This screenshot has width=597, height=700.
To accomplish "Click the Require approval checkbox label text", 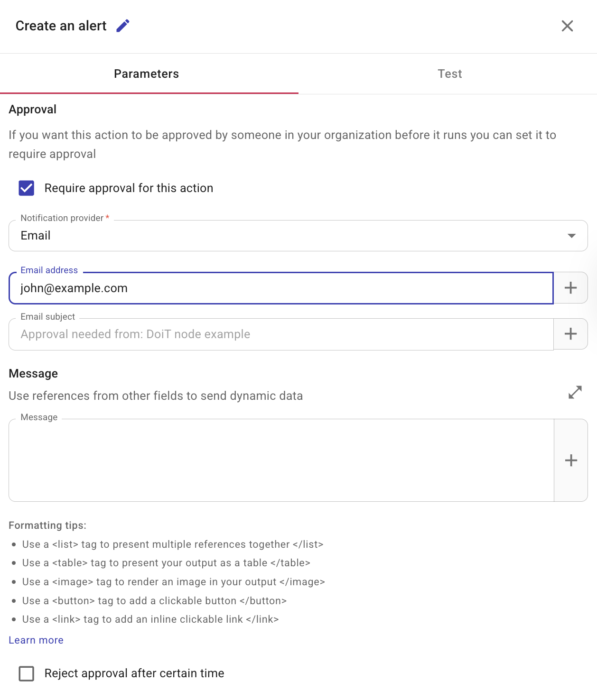I will click(129, 188).
